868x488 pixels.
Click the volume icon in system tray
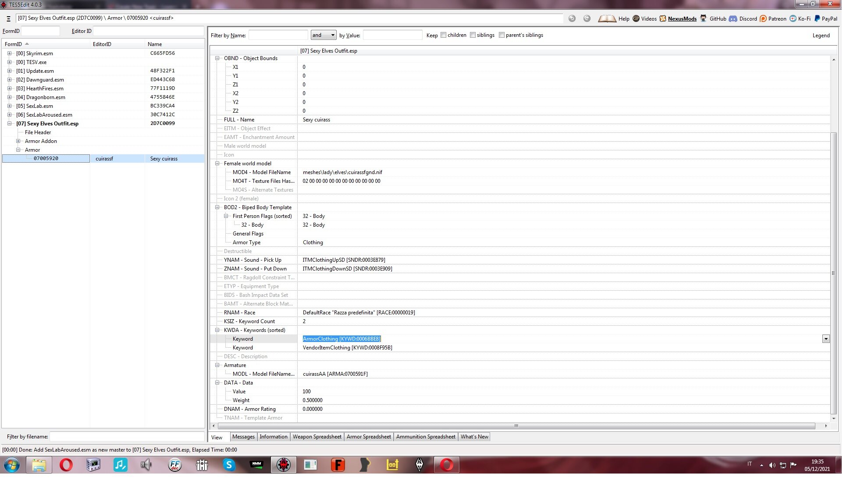pos(772,465)
